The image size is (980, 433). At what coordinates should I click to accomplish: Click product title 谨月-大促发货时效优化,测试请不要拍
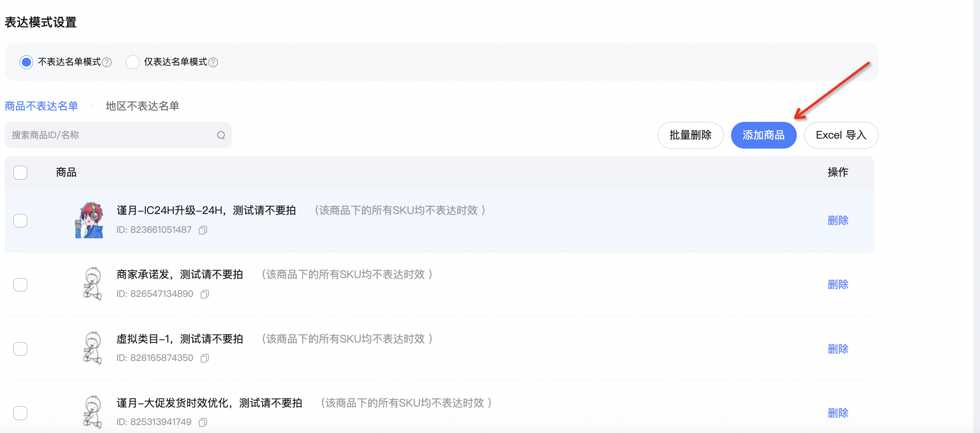tap(210, 403)
